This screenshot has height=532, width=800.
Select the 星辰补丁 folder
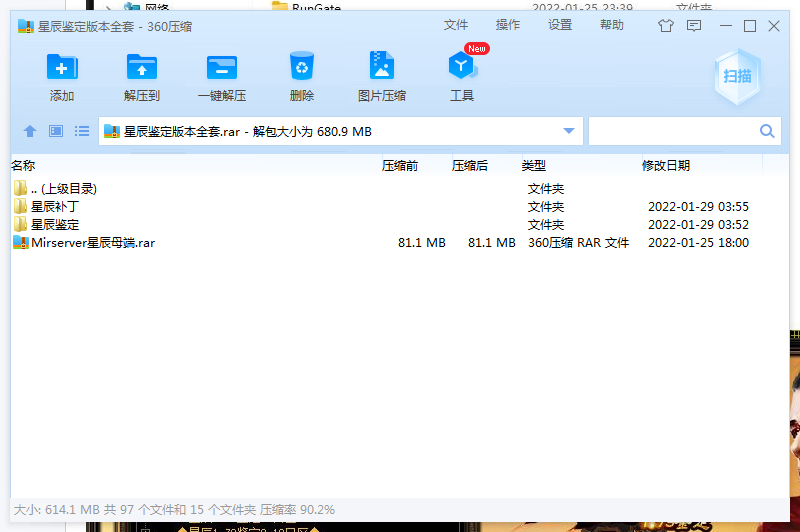(x=55, y=206)
